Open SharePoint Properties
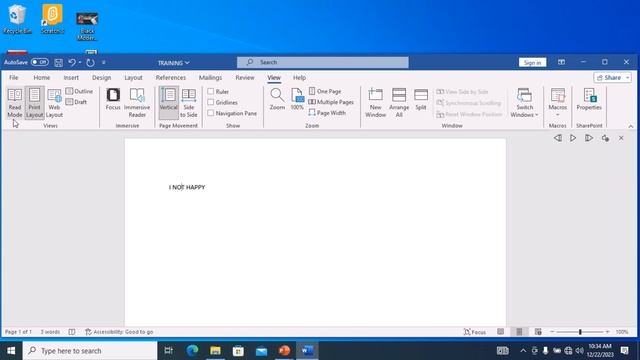 (x=589, y=99)
